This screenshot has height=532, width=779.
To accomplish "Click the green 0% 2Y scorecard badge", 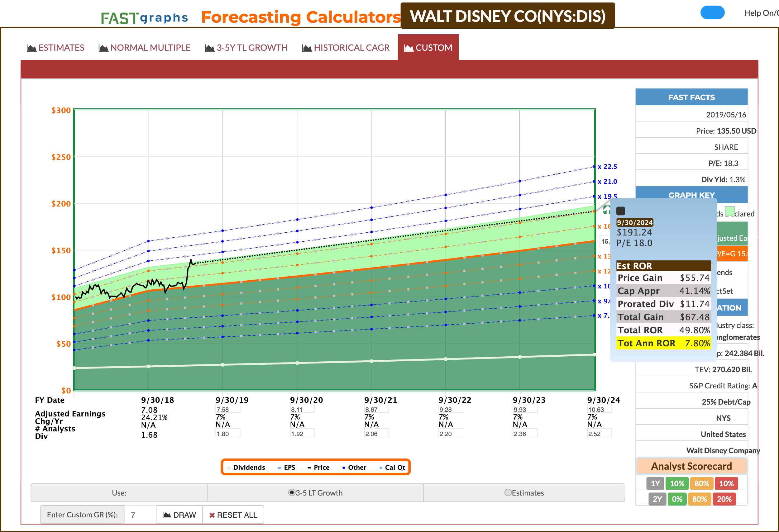I will pos(677,499).
